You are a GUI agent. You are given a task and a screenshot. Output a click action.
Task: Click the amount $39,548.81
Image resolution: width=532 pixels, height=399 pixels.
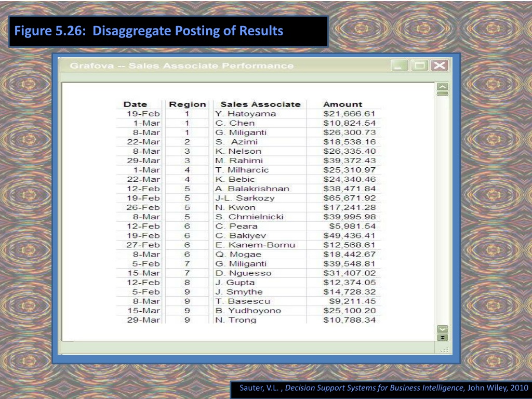(x=349, y=263)
